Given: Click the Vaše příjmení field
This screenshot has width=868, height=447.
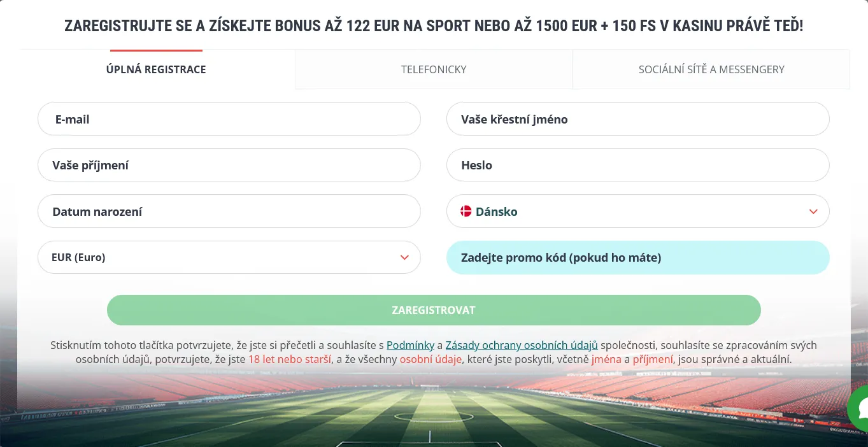Looking at the screenshot, I should tap(229, 165).
